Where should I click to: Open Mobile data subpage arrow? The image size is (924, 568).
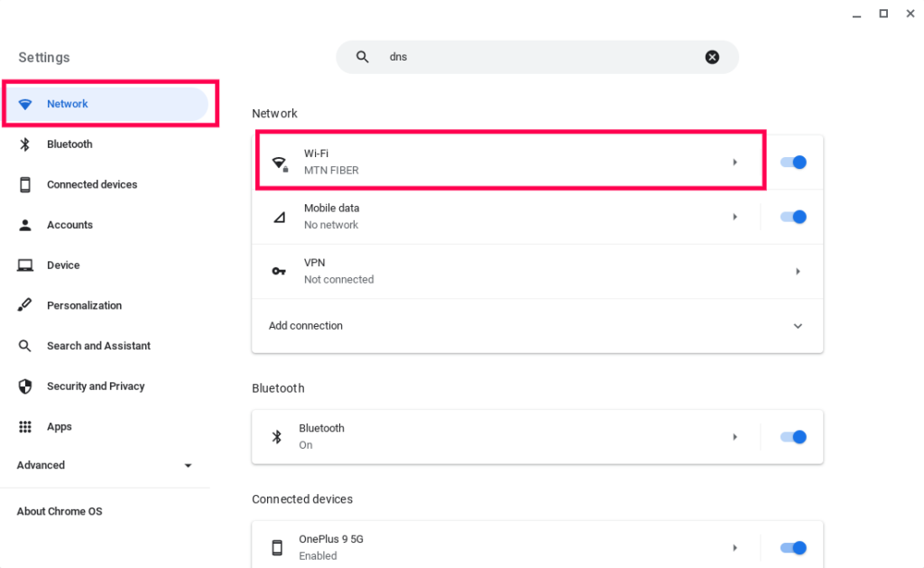pos(735,217)
